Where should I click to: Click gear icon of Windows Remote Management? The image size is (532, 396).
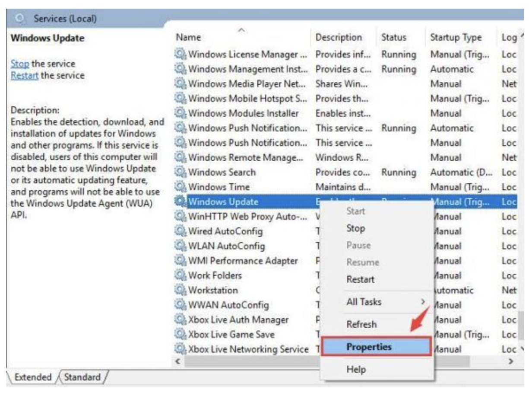click(180, 157)
